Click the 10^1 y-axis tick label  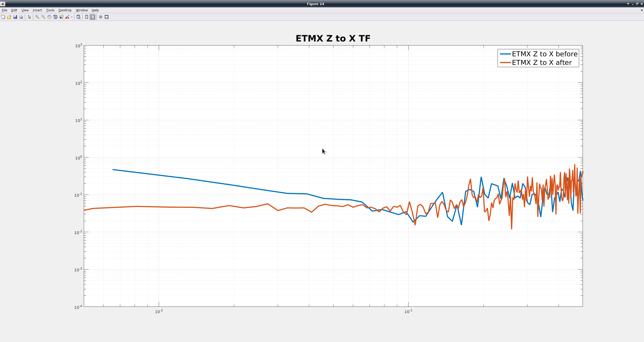[x=78, y=120]
